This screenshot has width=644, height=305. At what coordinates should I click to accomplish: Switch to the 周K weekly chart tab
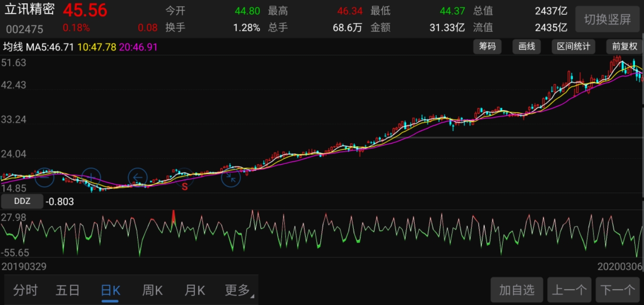[x=152, y=290]
